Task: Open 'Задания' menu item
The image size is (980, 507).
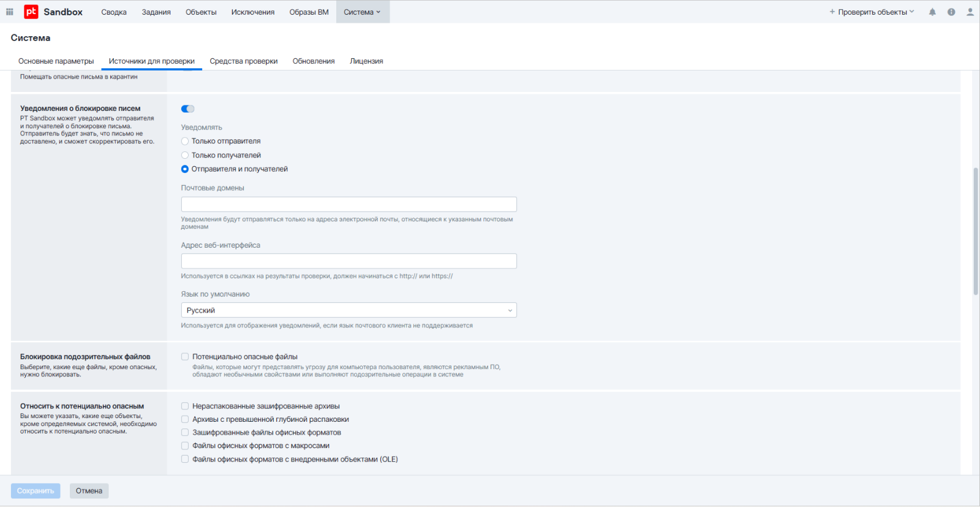Action: click(x=156, y=12)
